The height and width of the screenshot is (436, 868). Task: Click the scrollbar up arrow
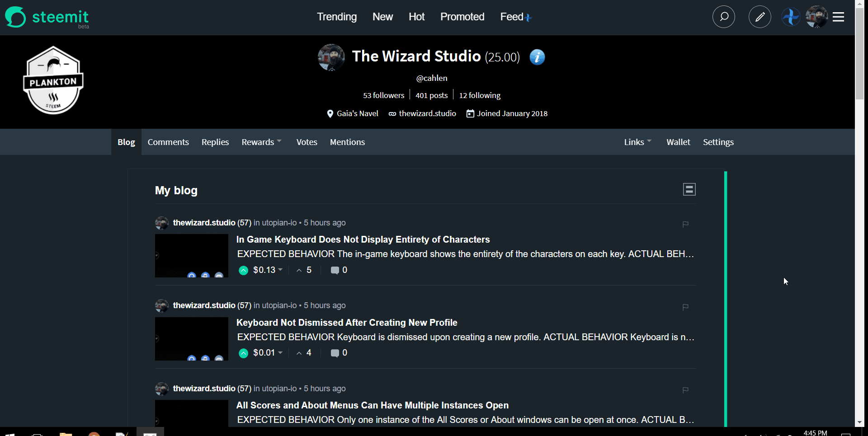pos(859,4)
